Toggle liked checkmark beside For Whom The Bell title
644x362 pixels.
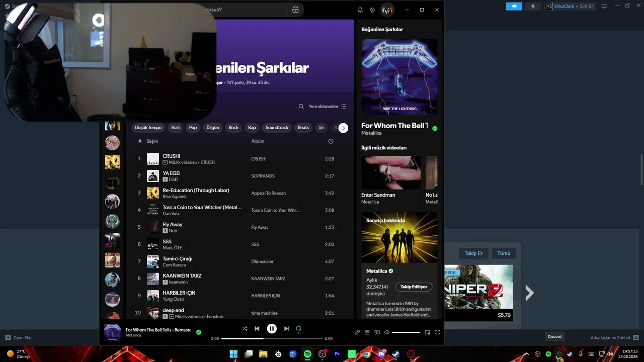[435, 128]
